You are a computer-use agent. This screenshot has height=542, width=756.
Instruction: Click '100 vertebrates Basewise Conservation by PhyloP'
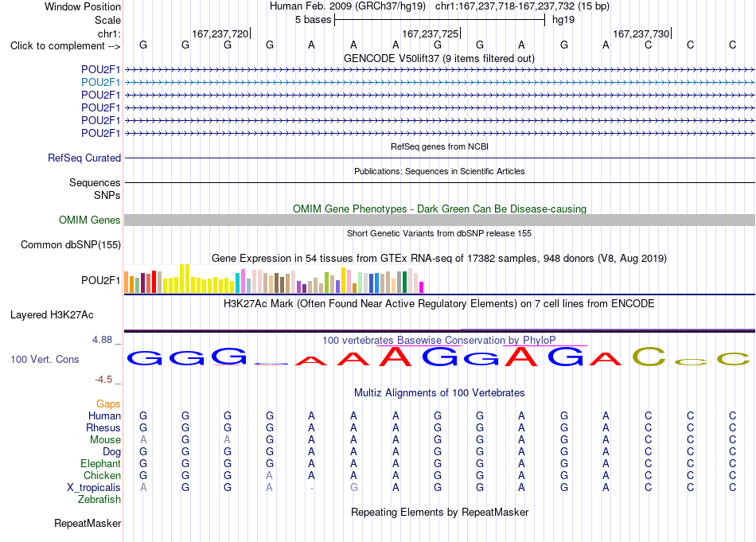pyautogui.click(x=438, y=340)
